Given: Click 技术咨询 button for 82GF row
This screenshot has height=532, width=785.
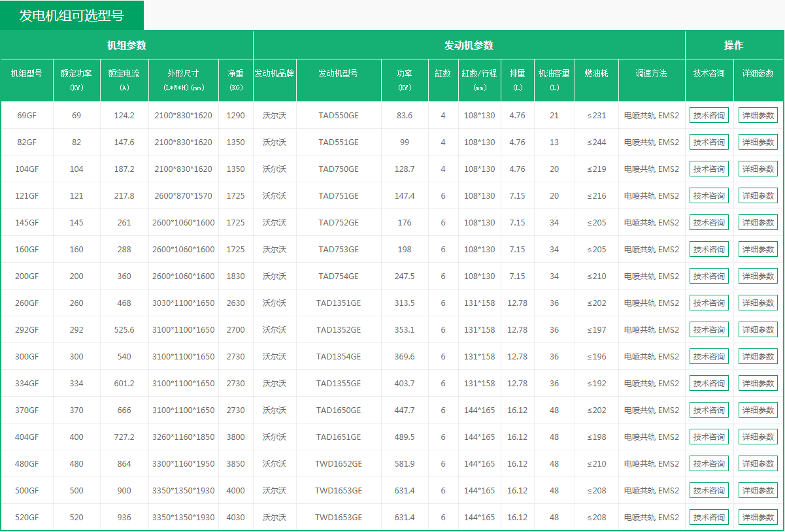Looking at the screenshot, I should click(x=709, y=142).
